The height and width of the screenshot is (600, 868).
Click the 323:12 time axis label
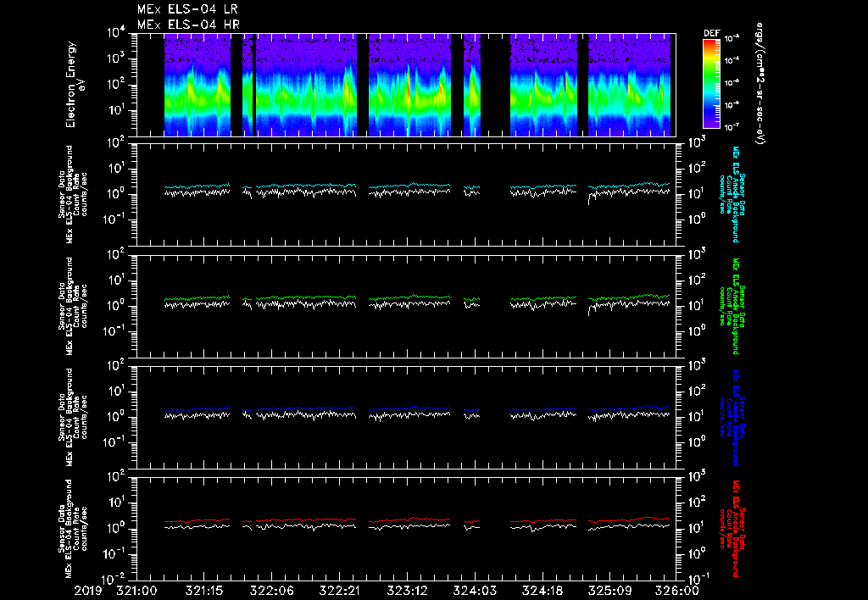pyautogui.click(x=407, y=590)
